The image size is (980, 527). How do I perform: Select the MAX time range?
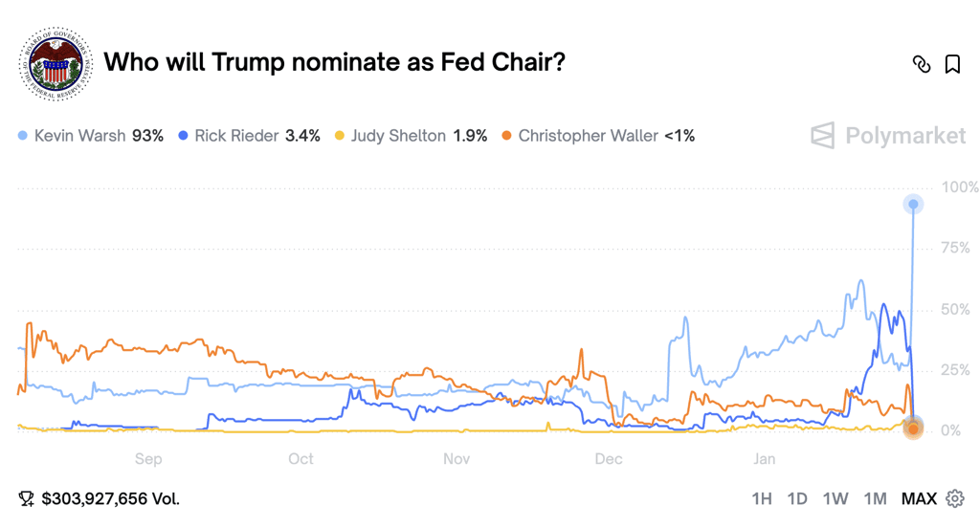pyautogui.click(x=919, y=498)
